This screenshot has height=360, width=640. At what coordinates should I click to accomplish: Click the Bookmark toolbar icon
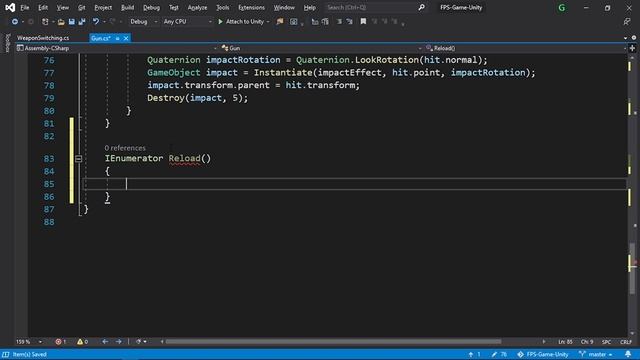363,22
